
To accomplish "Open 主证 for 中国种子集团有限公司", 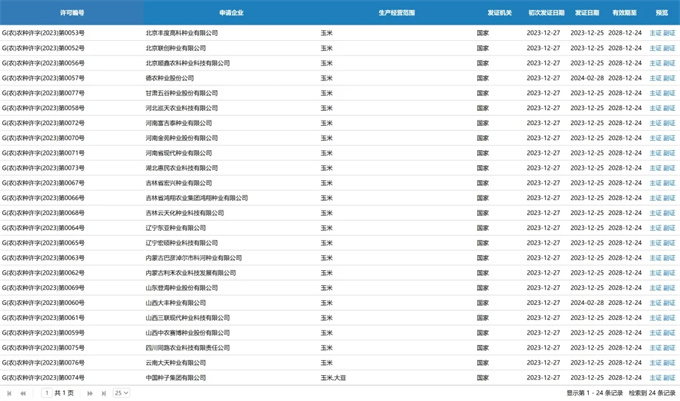I will point(655,377).
